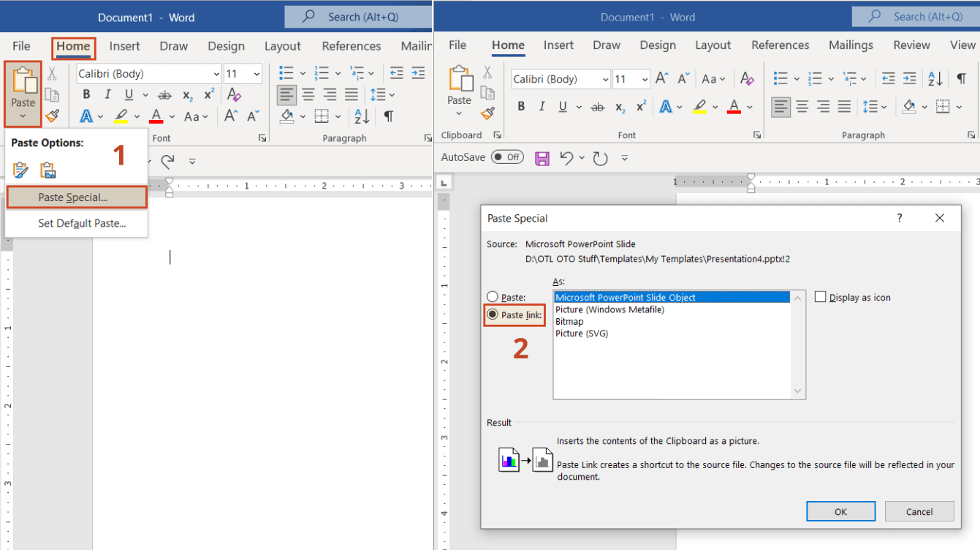Open the font name dropdown
The width and height of the screenshot is (980, 550).
pyautogui.click(x=216, y=73)
